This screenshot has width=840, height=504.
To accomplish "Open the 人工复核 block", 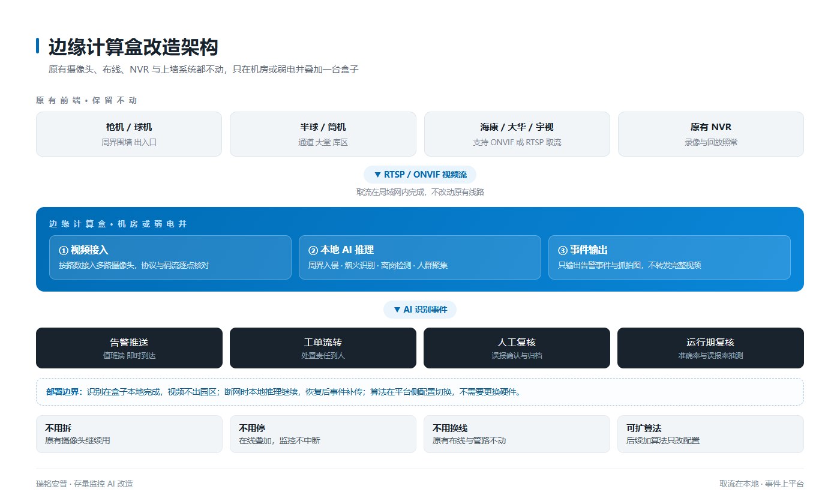I will [517, 348].
